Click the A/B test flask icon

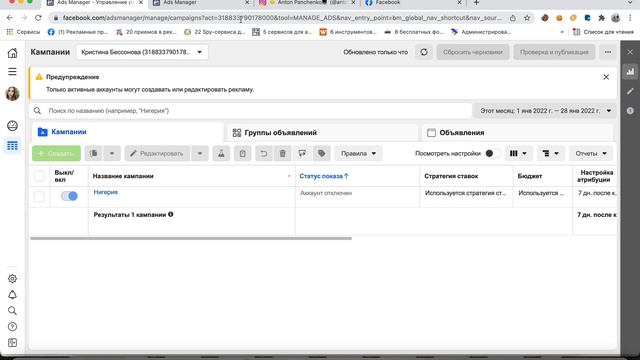221,153
